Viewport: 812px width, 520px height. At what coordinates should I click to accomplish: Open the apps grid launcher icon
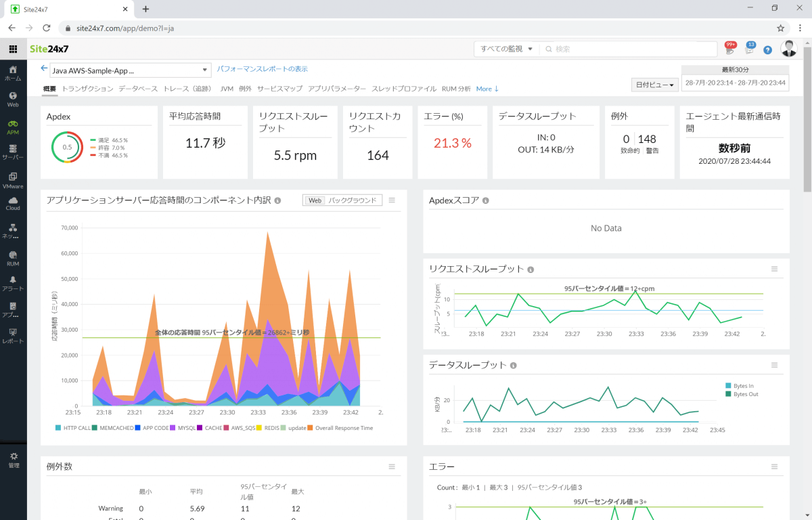(13, 49)
